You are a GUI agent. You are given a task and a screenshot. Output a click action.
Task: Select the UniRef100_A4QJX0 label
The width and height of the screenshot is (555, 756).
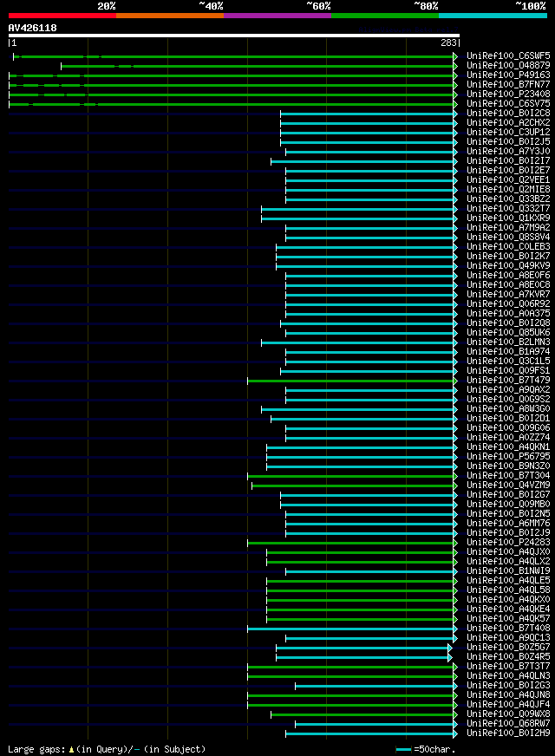(x=508, y=552)
